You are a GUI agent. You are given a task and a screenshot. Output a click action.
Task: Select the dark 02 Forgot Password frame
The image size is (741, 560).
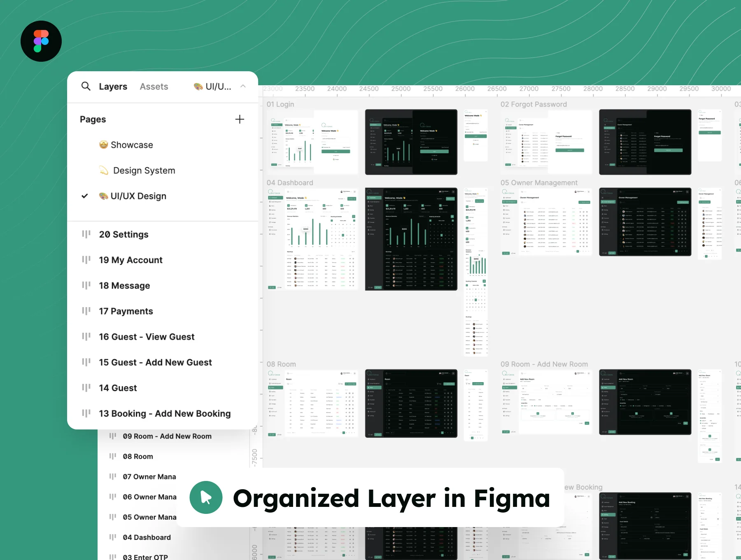[x=645, y=142]
